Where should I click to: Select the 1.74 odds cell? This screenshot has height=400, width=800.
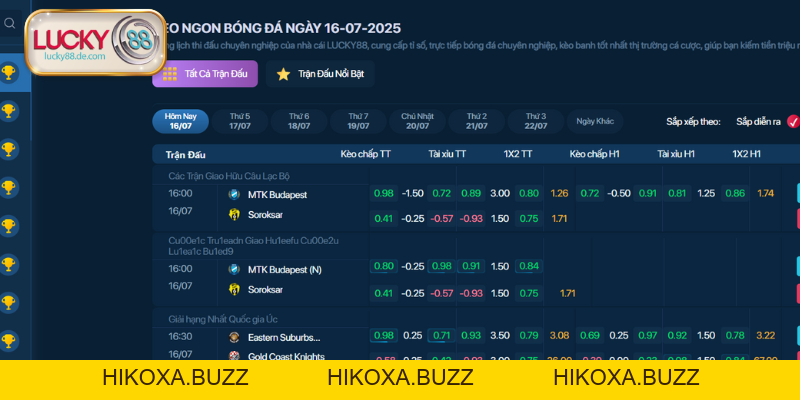pyautogui.click(x=765, y=193)
